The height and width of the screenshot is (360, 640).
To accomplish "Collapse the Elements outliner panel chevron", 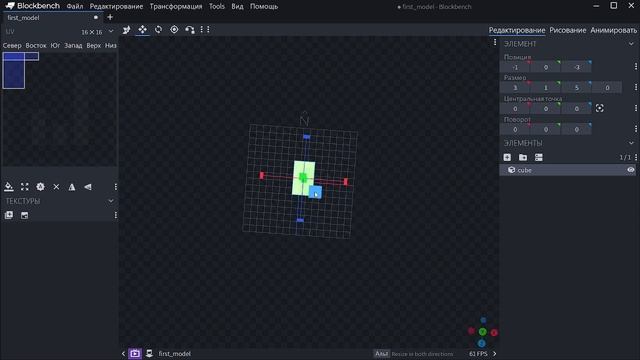I will (631, 143).
